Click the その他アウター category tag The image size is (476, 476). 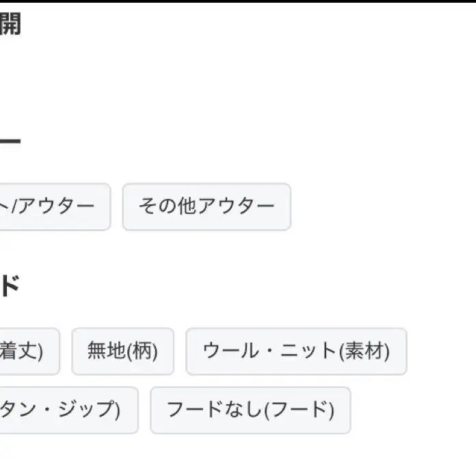click(x=207, y=207)
